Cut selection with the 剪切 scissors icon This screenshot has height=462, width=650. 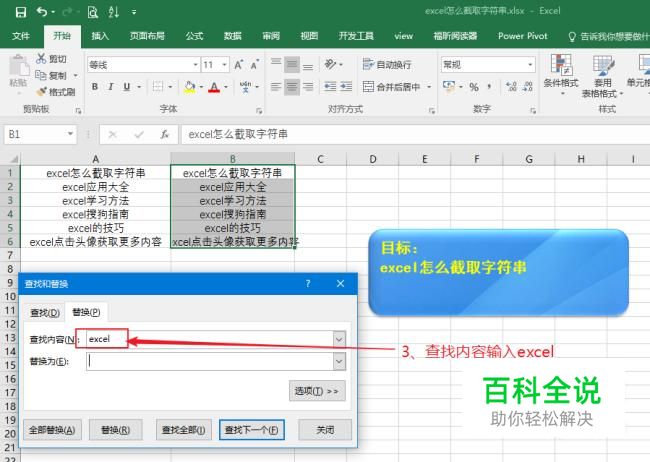(x=51, y=59)
